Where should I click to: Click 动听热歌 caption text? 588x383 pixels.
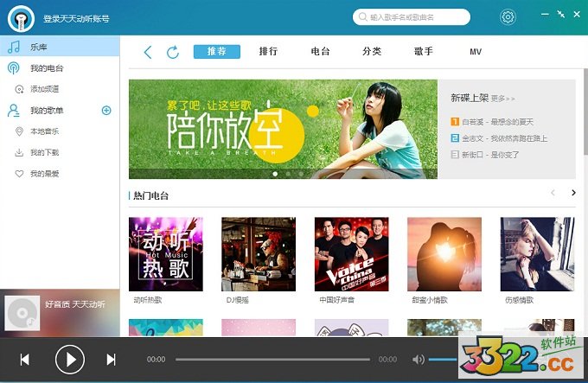pos(148,300)
